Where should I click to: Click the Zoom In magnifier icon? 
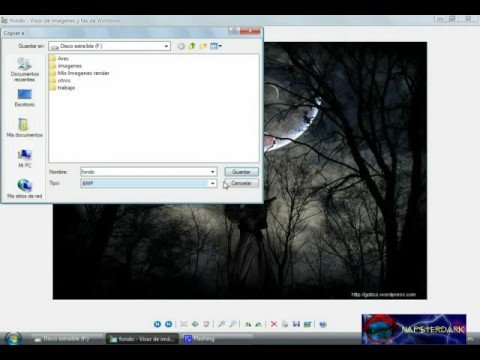pos(221,324)
